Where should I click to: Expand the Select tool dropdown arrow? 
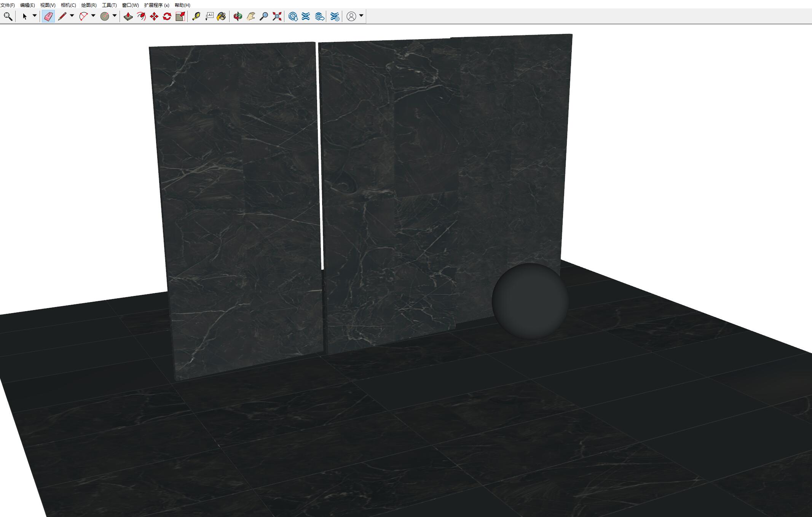click(34, 16)
